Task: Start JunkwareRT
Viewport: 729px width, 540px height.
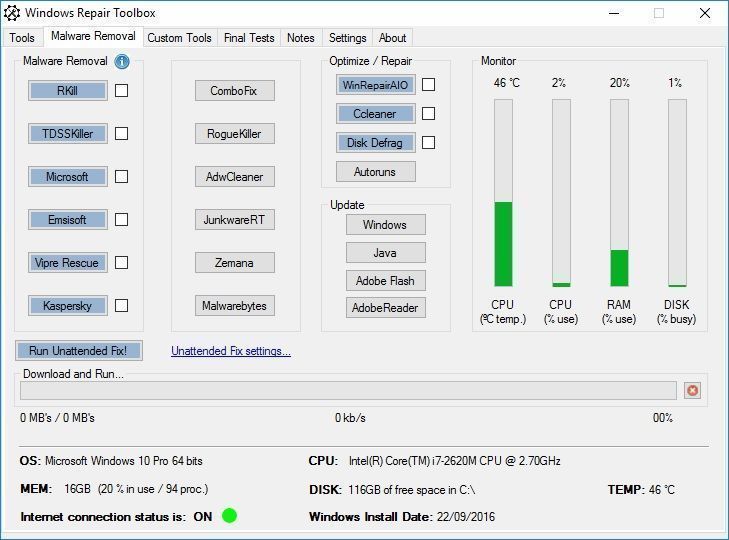Action: (x=235, y=220)
